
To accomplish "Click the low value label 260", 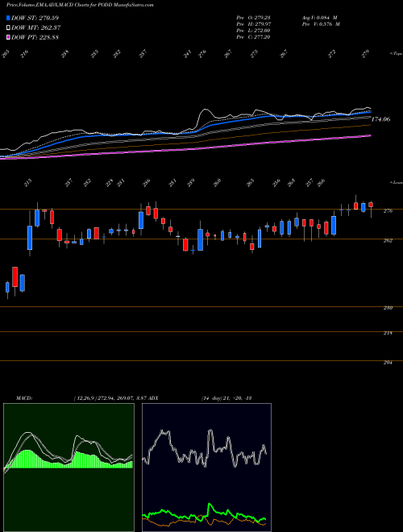I will point(217,183).
